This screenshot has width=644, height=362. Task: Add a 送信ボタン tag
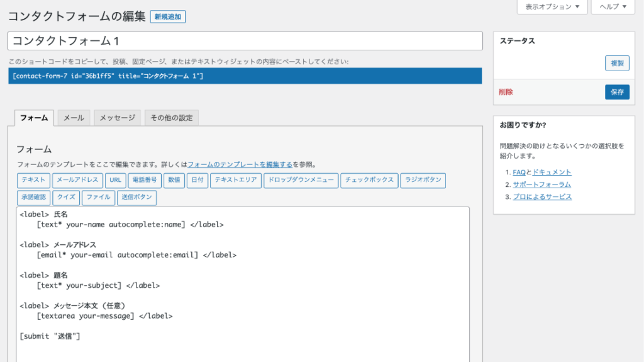click(x=136, y=198)
